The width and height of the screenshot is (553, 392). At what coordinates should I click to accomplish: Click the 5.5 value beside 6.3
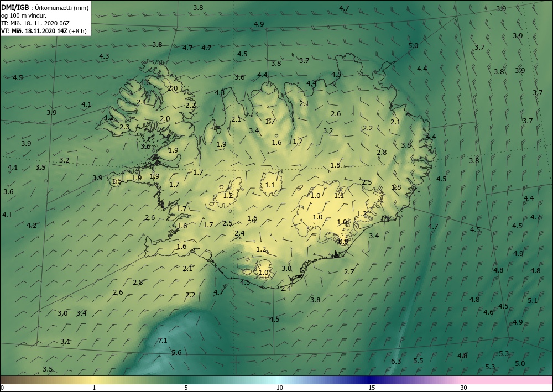418,360
